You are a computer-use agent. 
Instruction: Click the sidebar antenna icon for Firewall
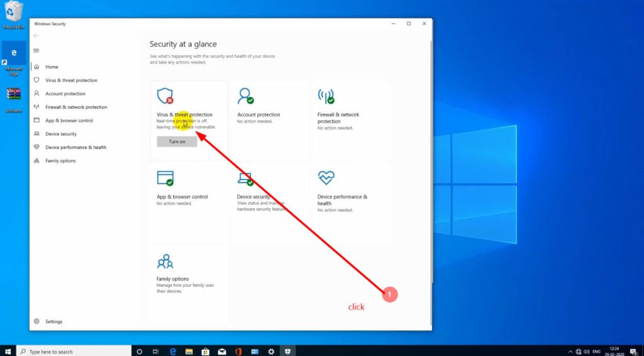pyautogui.click(x=36, y=107)
